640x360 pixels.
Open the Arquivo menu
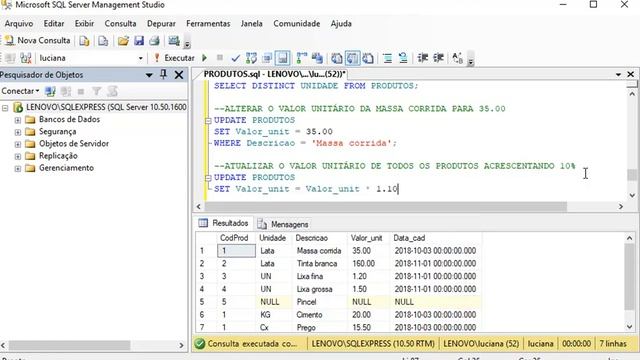(x=19, y=24)
